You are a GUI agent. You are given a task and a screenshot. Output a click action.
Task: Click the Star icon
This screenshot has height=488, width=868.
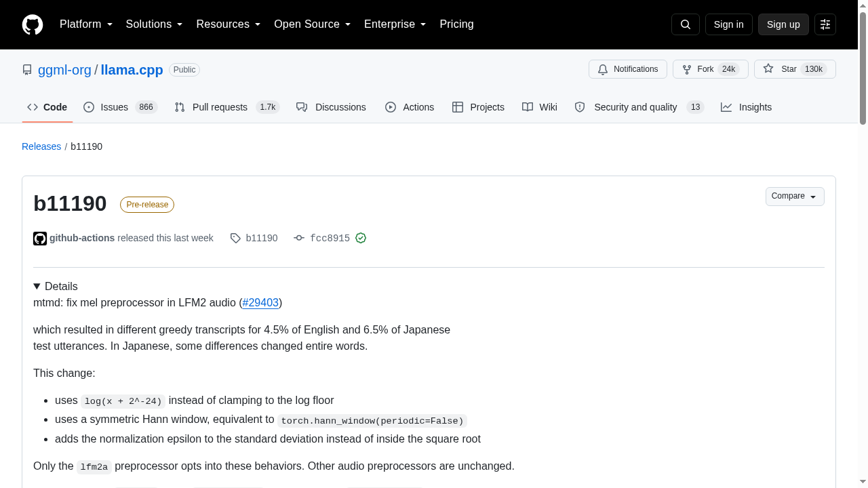pos(768,69)
